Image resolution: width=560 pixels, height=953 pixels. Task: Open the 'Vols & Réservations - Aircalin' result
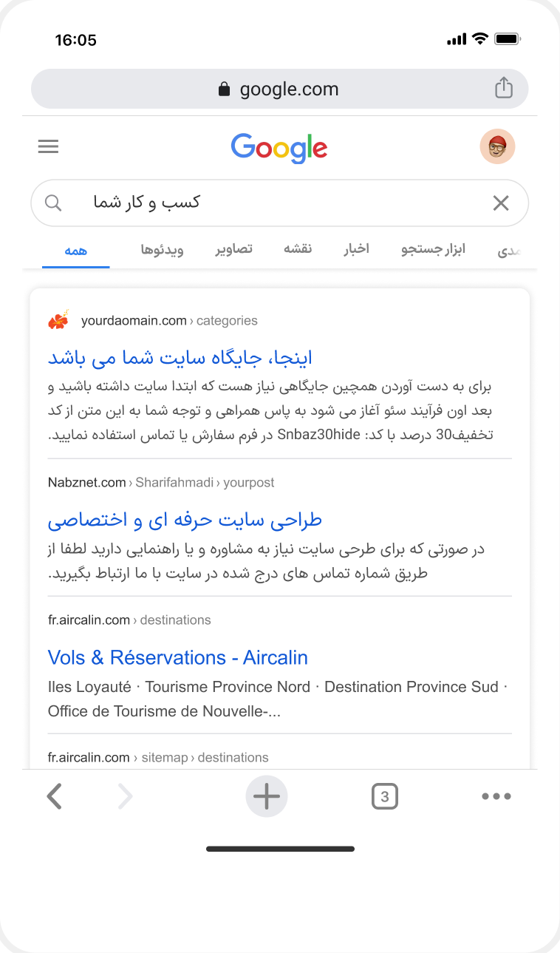click(177, 657)
